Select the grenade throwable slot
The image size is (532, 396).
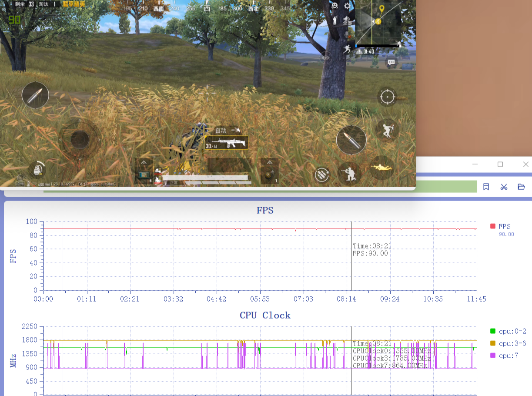click(x=270, y=175)
